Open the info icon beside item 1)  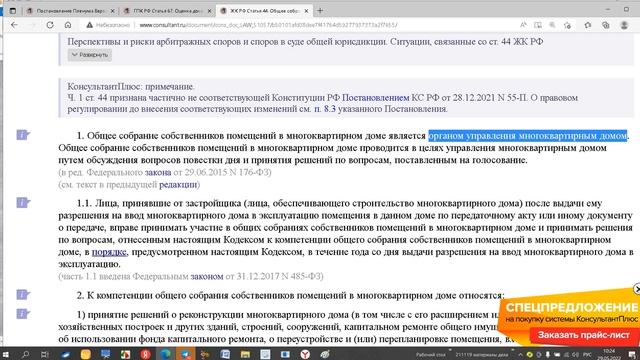click(23, 313)
